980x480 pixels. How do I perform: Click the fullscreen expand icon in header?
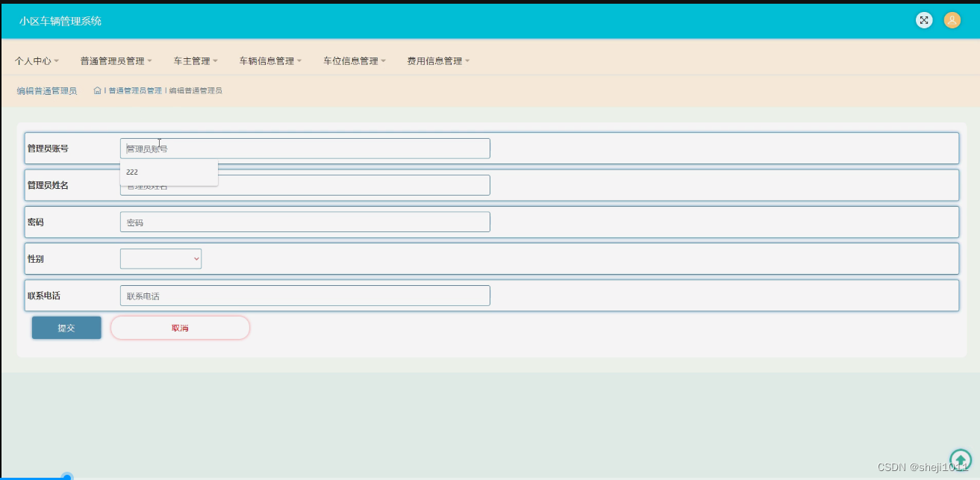click(924, 20)
